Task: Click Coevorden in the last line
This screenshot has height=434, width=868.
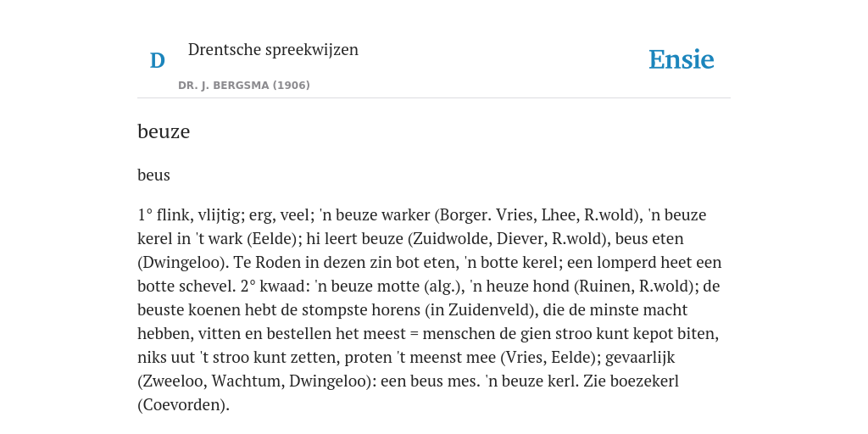Action: (182, 405)
